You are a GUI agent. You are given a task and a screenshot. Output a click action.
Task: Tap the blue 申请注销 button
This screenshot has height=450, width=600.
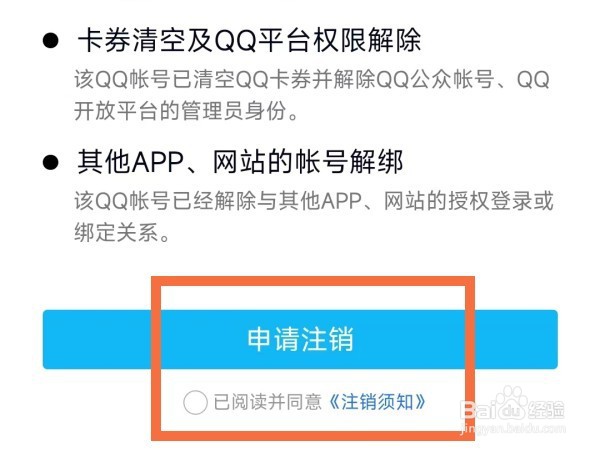point(300,339)
